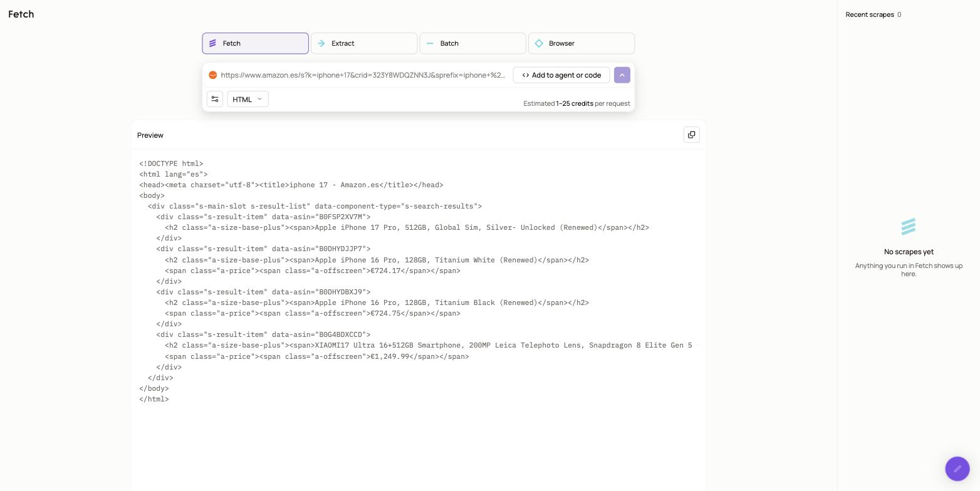Click the line with data-asin B0DHYDBXJ9

(x=263, y=292)
